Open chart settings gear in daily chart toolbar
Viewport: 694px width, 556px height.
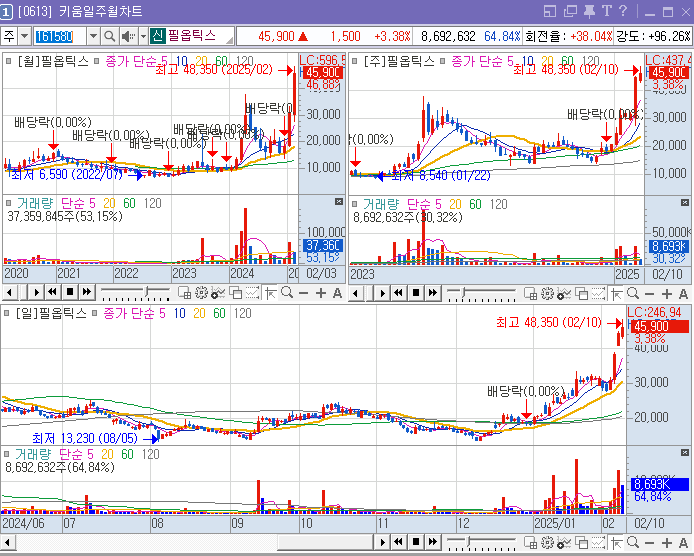coord(547,542)
